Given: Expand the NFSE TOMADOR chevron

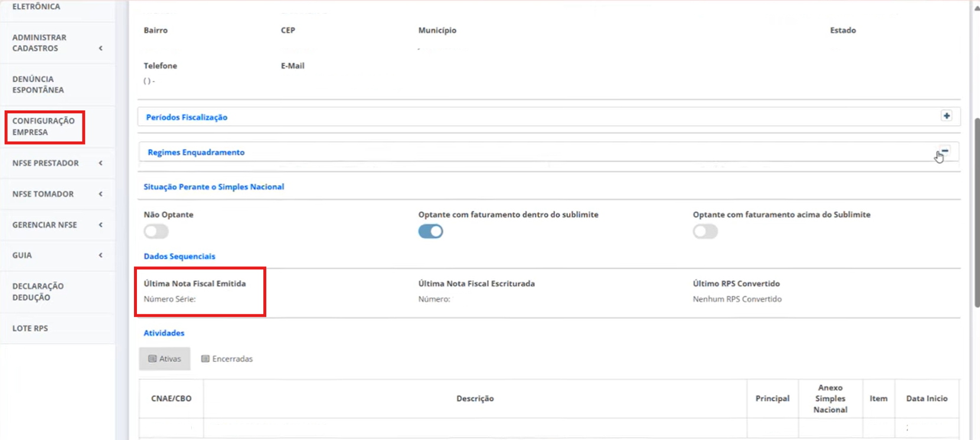Looking at the screenshot, I should tap(101, 194).
